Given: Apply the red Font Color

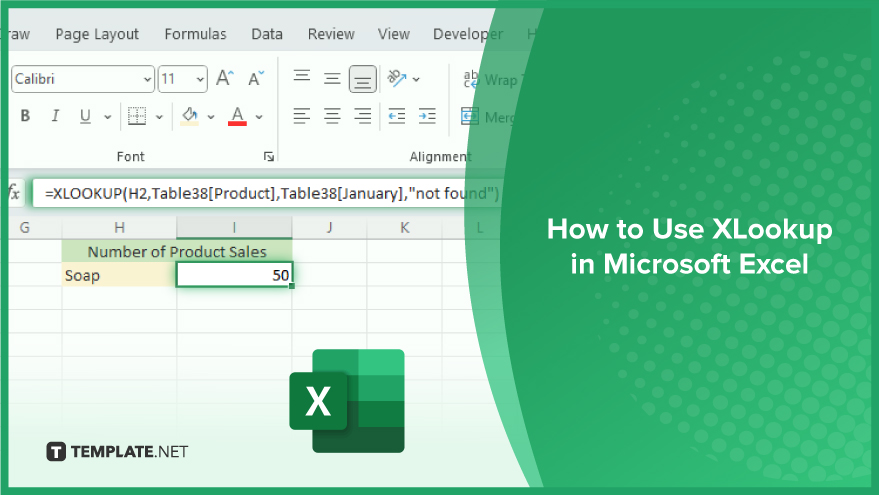Looking at the screenshot, I should point(237,116).
